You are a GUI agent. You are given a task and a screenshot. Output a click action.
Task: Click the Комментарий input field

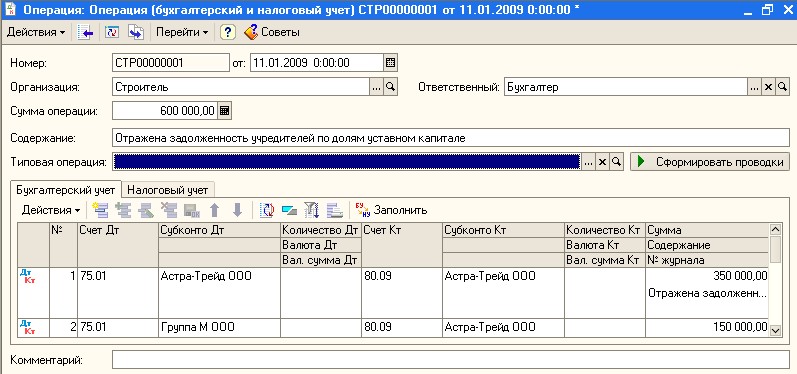click(x=451, y=360)
